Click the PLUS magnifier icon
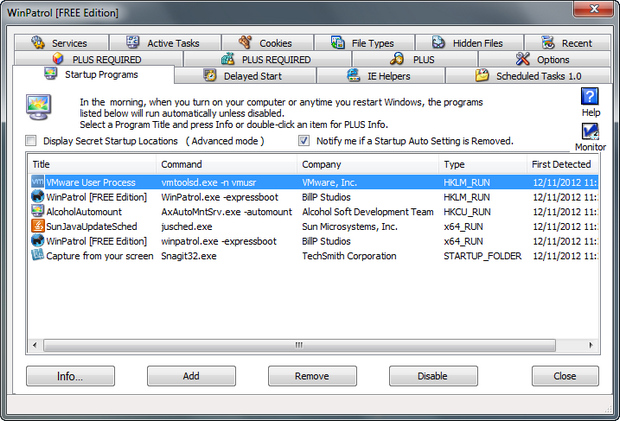Screen dimensions: 620x421 [397, 59]
